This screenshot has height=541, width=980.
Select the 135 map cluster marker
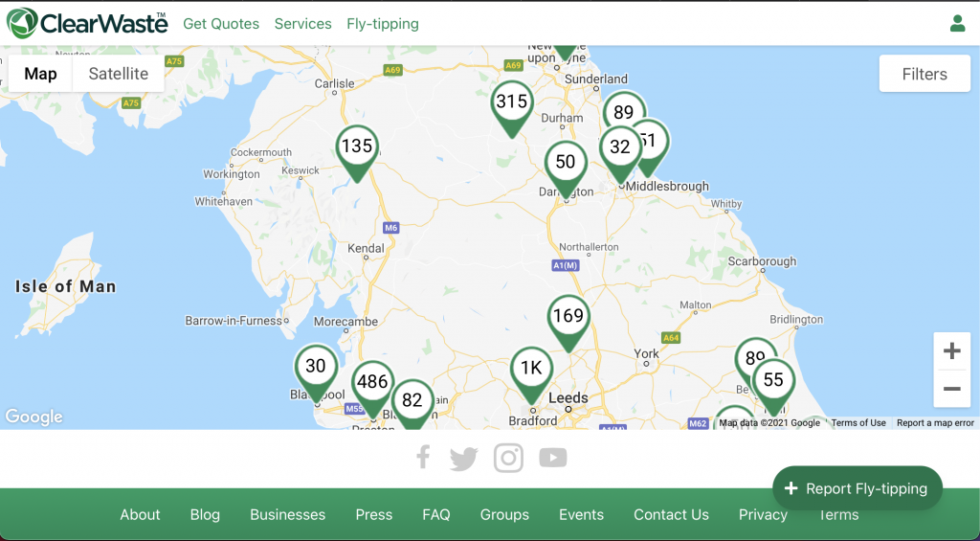click(x=357, y=153)
